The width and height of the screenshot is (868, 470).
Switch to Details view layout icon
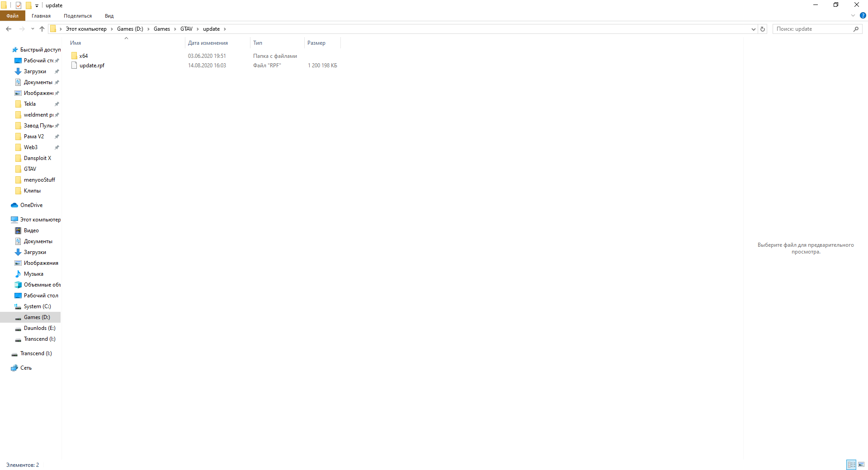point(851,465)
